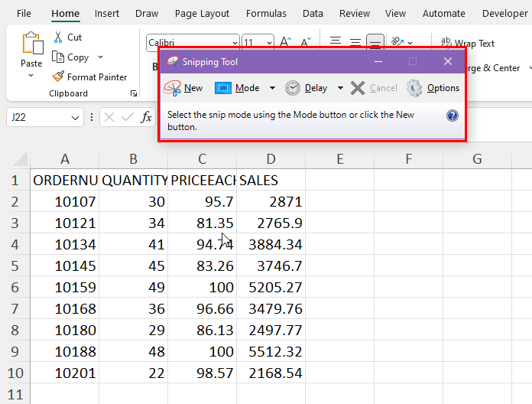Toggle Bottom Align button

click(x=375, y=41)
